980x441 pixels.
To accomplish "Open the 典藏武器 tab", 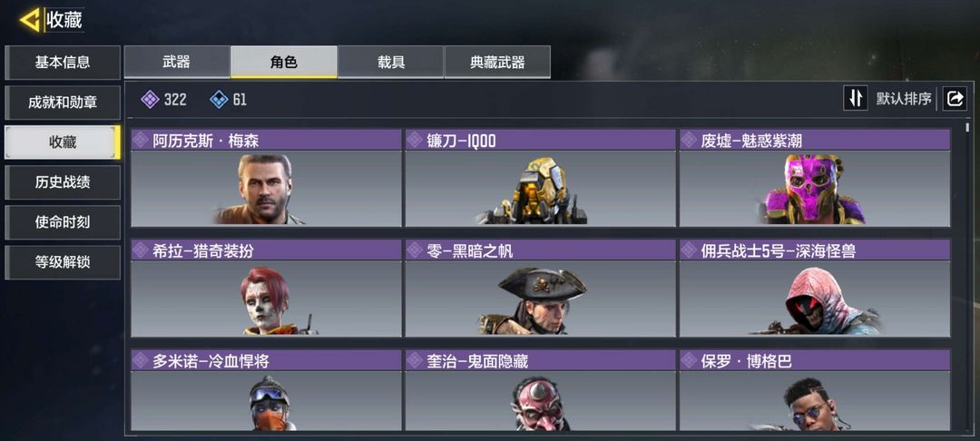I will coord(497,62).
